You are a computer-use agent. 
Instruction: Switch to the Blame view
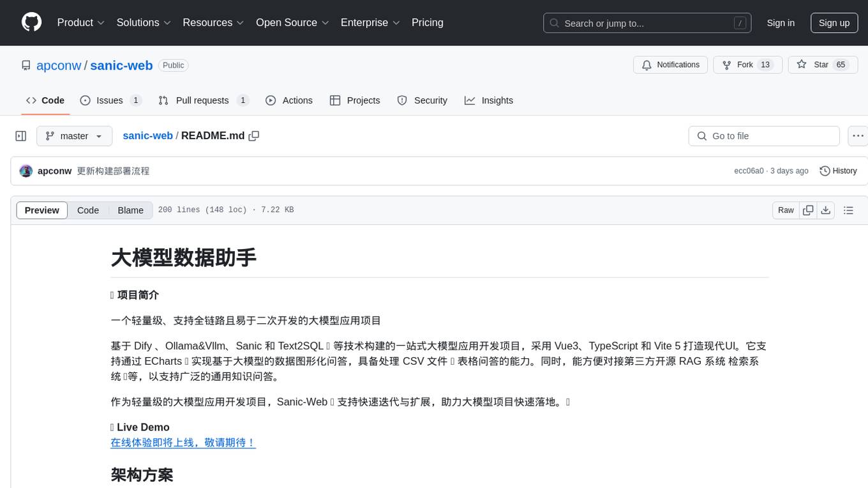tap(130, 210)
